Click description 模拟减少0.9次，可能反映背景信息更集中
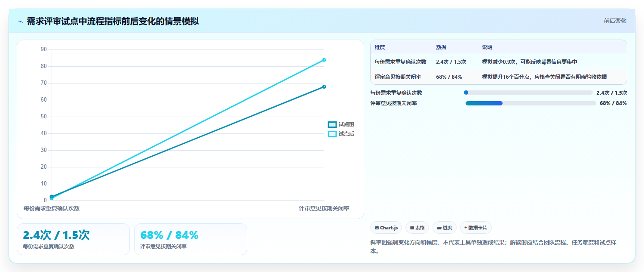Image resolution: width=644 pixels, height=272 pixels. [x=530, y=62]
